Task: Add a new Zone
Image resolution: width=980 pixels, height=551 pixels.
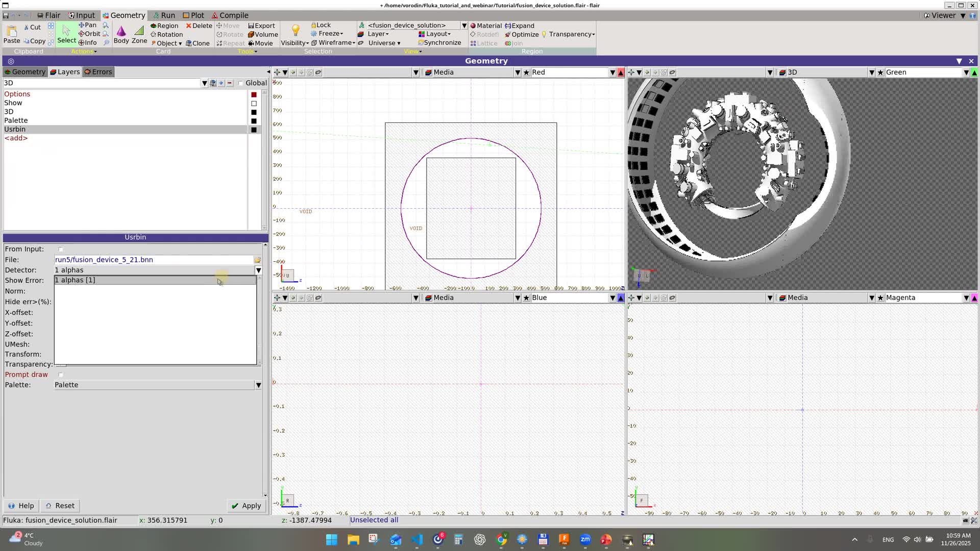Action: (139, 34)
